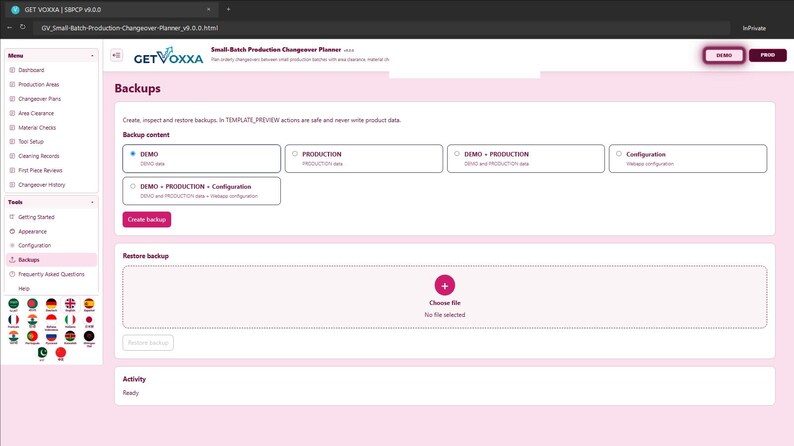Image resolution: width=794 pixels, height=446 pixels.
Task: Click the Backups page heading
Action: coord(137,88)
